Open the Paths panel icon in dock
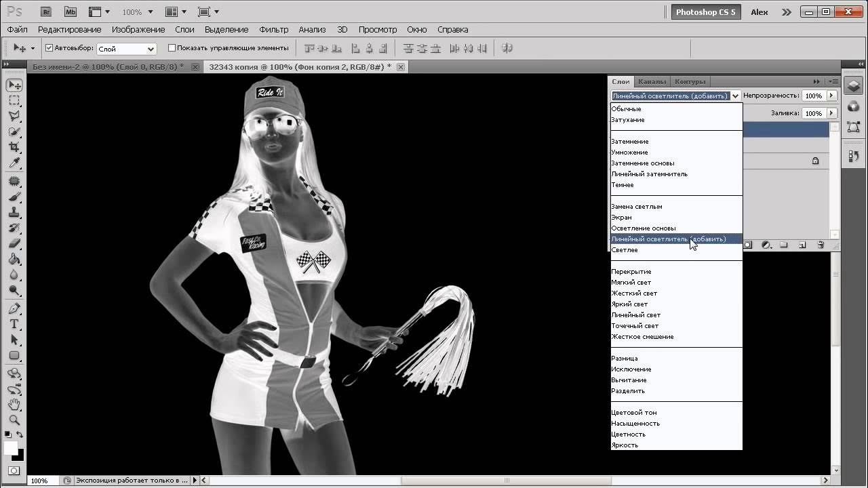Image resolution: width=868 pixels, height=488 pixels. tap(854, 126)
